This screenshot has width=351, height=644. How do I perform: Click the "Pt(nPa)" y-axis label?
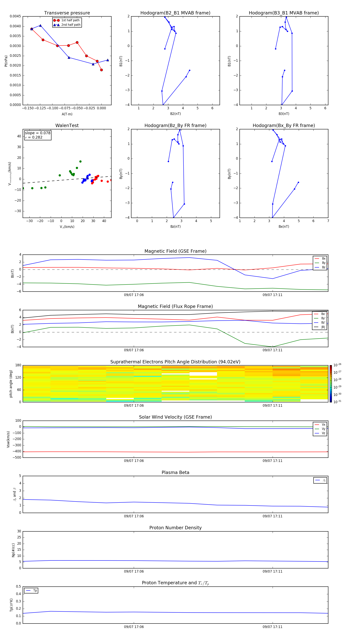pyautogui.click(x=6, y=61)
